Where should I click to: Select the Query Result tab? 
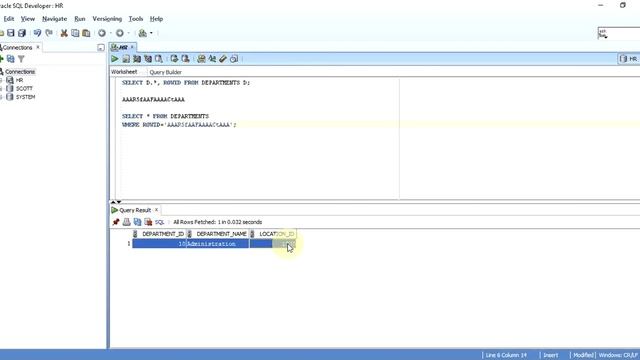(135, 210)
